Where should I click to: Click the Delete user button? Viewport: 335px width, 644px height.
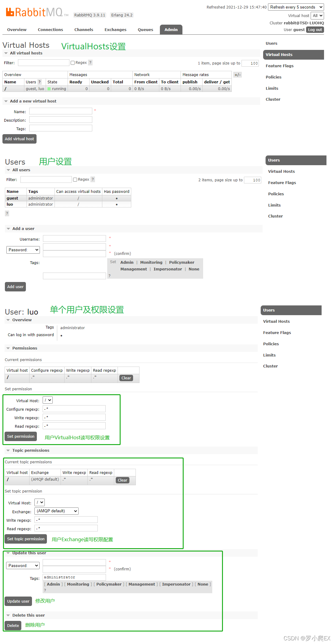point(13,626)
